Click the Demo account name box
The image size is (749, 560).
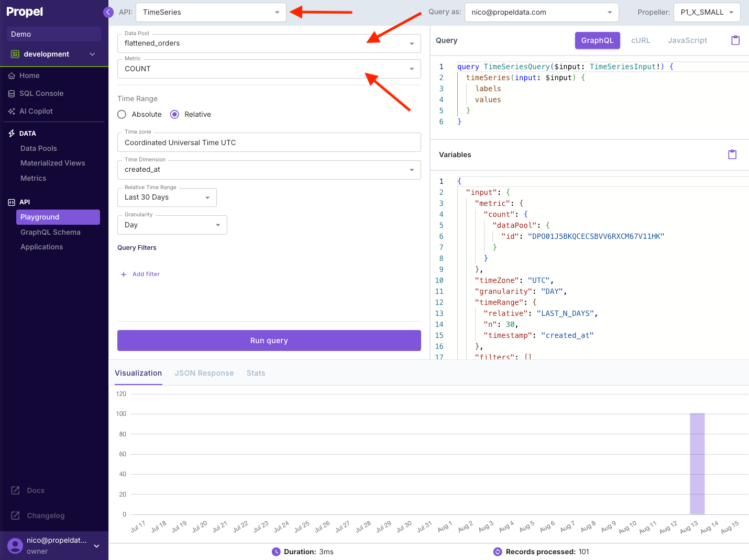coord(54,34)
